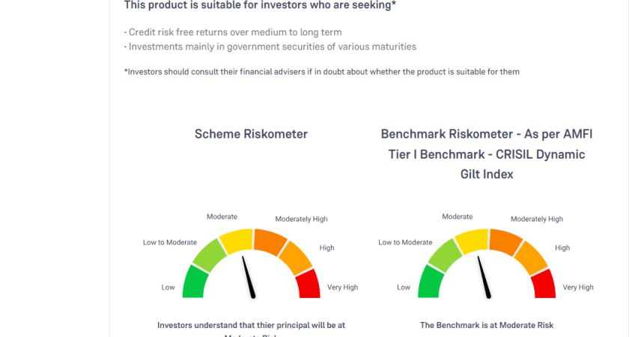
Task: Click 'The Benchmark is at Moderate Risk' text
Action: coord(487,325)
